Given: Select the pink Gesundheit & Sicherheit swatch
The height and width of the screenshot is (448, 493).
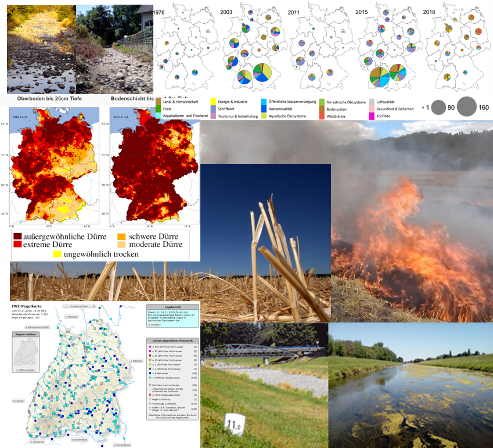Looking at the screenshot, I should point(372,109).
